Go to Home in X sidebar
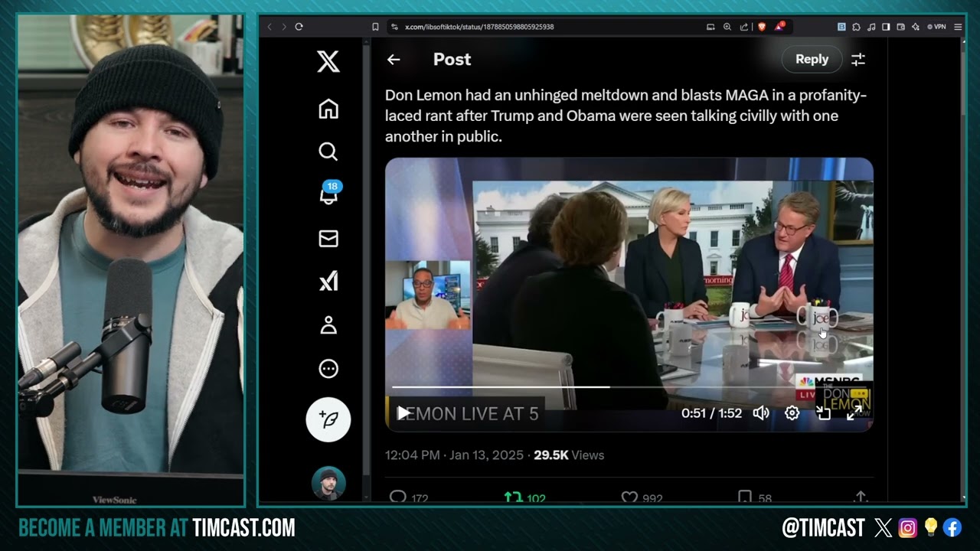The width and height of the screenshot is (980, 551). pos(328,109)
